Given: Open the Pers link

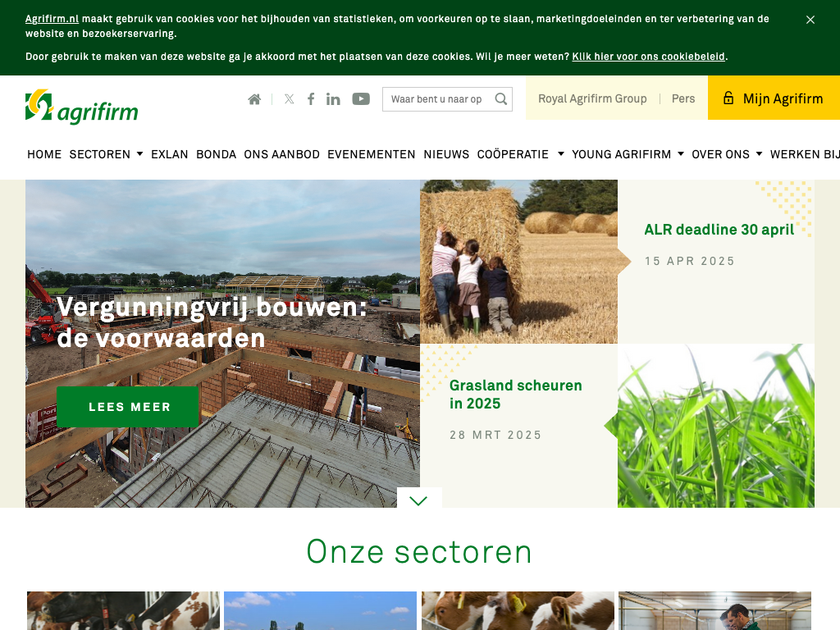Looking at the screenshot, I should click(683, 98).
